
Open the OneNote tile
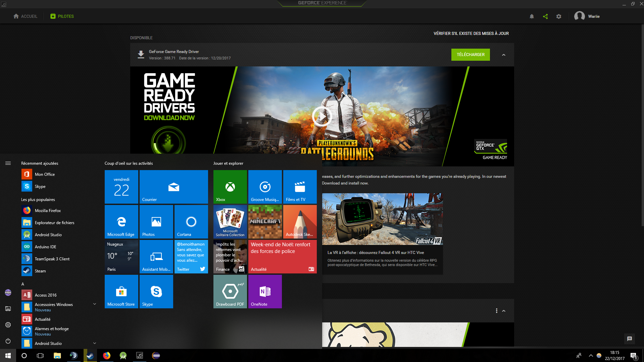265,292
